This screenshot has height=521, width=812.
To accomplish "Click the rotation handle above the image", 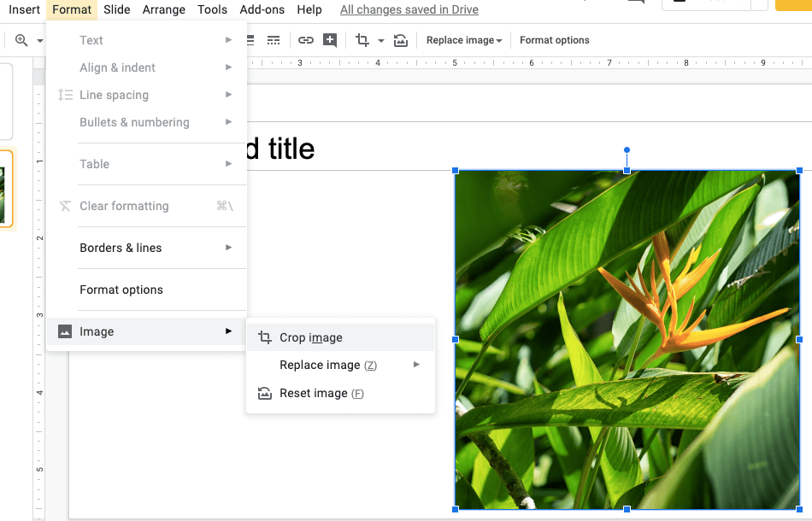I will coord(627,149).
